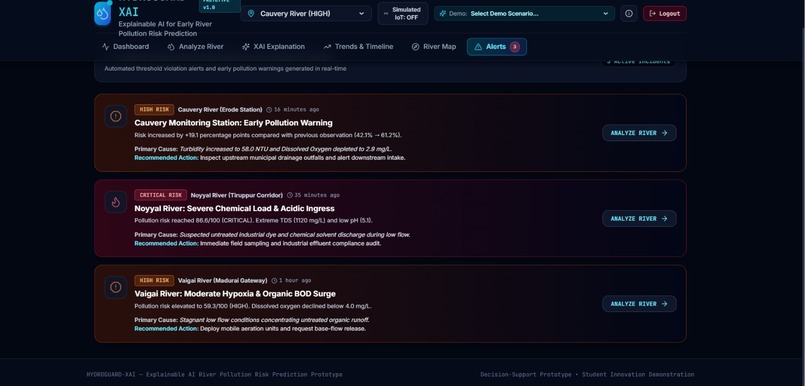Click the flame icon on Noyyal alert card

116,202
